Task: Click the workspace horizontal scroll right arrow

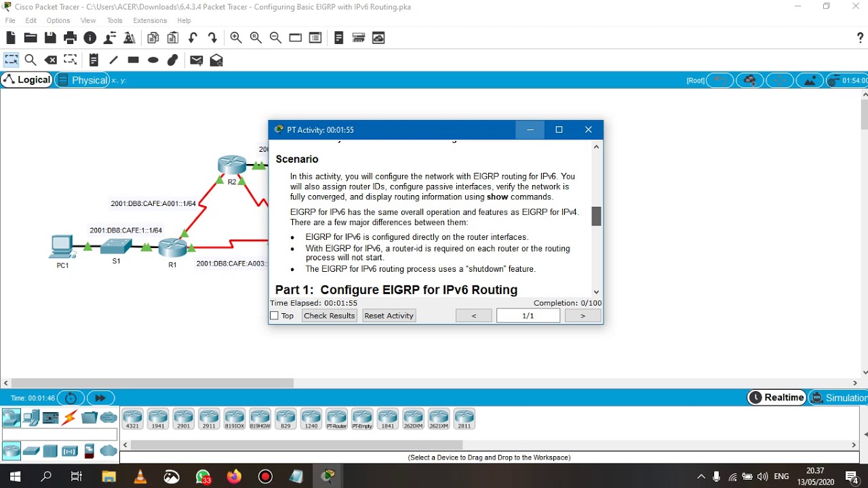Action: [855, 383]
